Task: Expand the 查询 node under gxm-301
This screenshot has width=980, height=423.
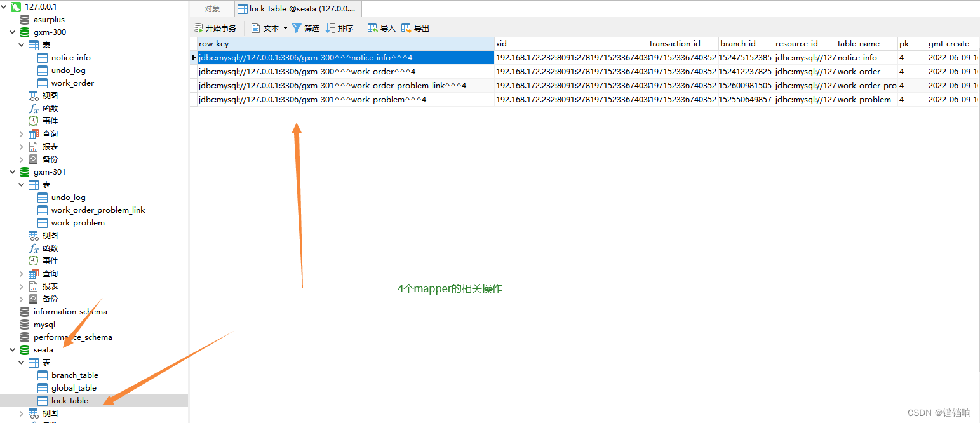Action: (x=22, y=274)
